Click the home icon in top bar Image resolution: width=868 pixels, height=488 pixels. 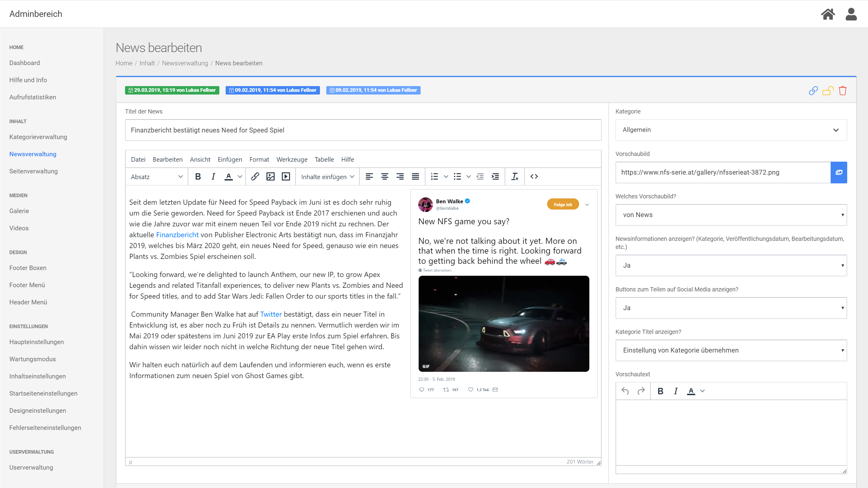point(828,14)
